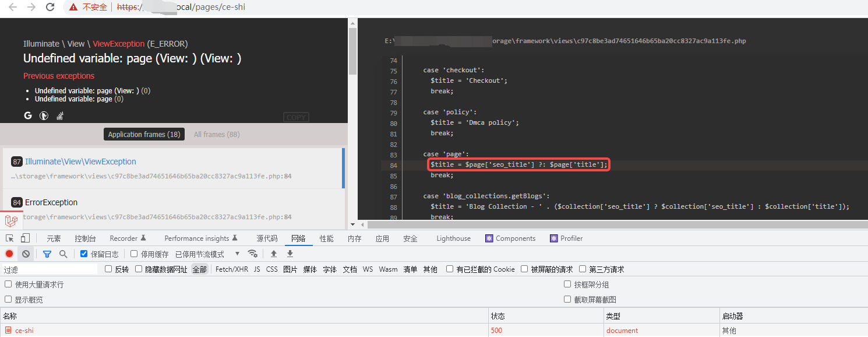Open the Lighthouse tab
The height and width of the screenshot is (337, 868).
(x=453, y=238)
